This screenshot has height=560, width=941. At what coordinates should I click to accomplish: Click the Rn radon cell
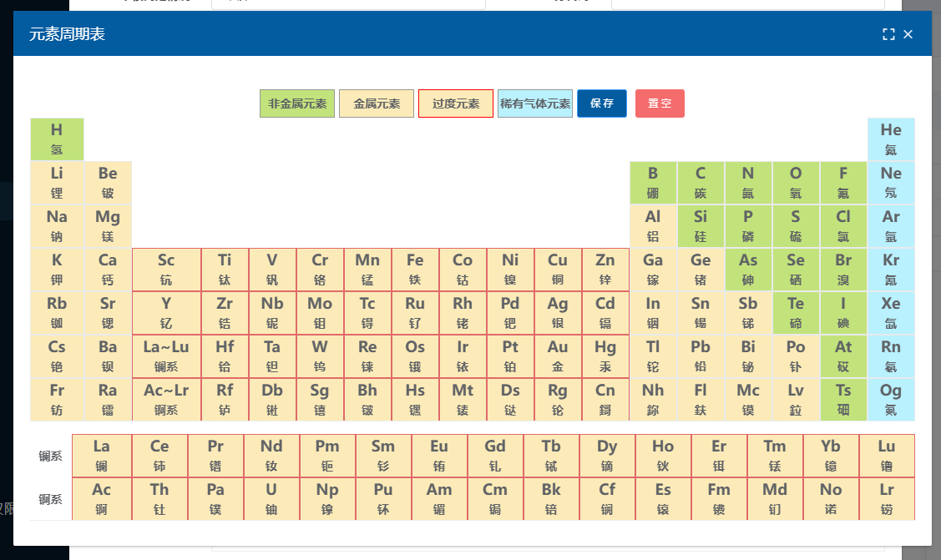891,356
